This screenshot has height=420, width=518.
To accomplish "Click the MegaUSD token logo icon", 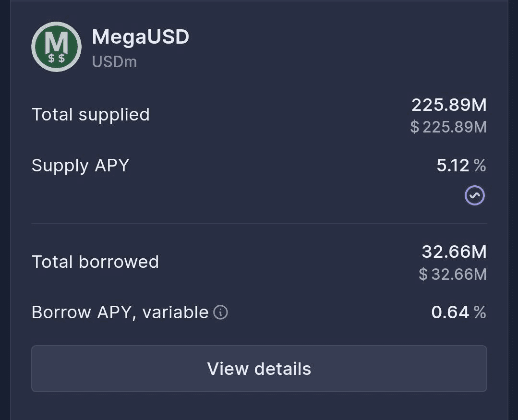I will pos(56,47).
